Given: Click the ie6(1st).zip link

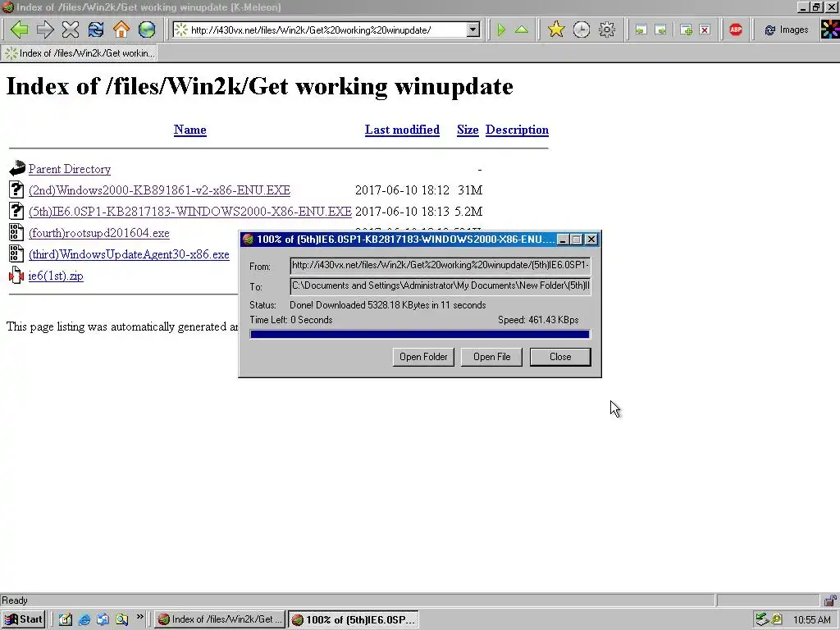Looking at the screenshot, I should click(56, 276).
